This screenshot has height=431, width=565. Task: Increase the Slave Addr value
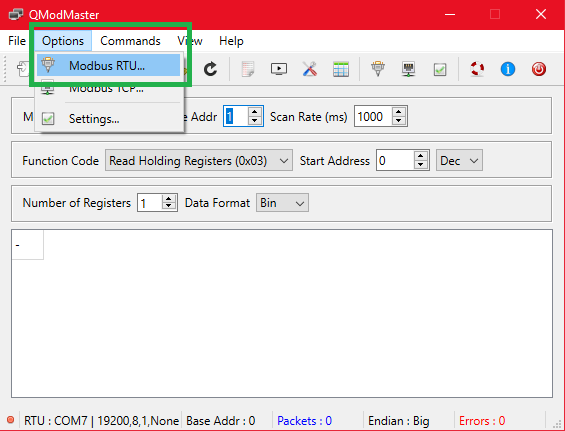coord(255,112)
